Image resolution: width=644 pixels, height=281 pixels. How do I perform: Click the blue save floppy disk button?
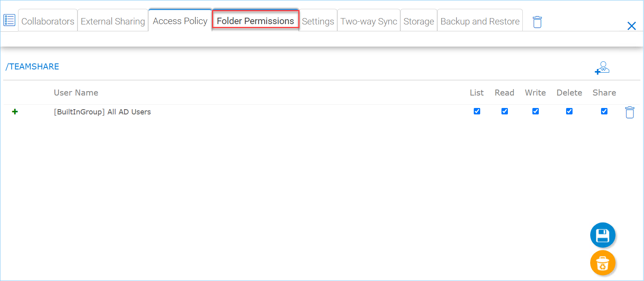[x=603, y=235]
